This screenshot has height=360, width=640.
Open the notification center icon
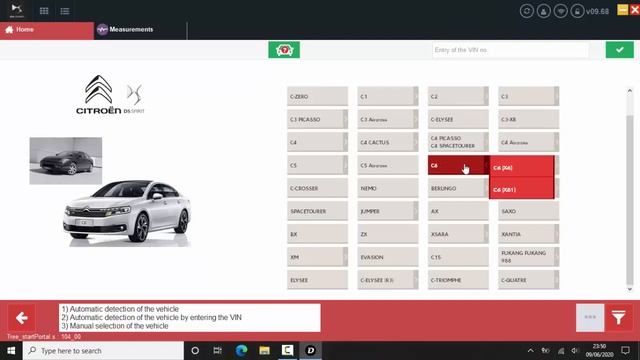[625, 351]
